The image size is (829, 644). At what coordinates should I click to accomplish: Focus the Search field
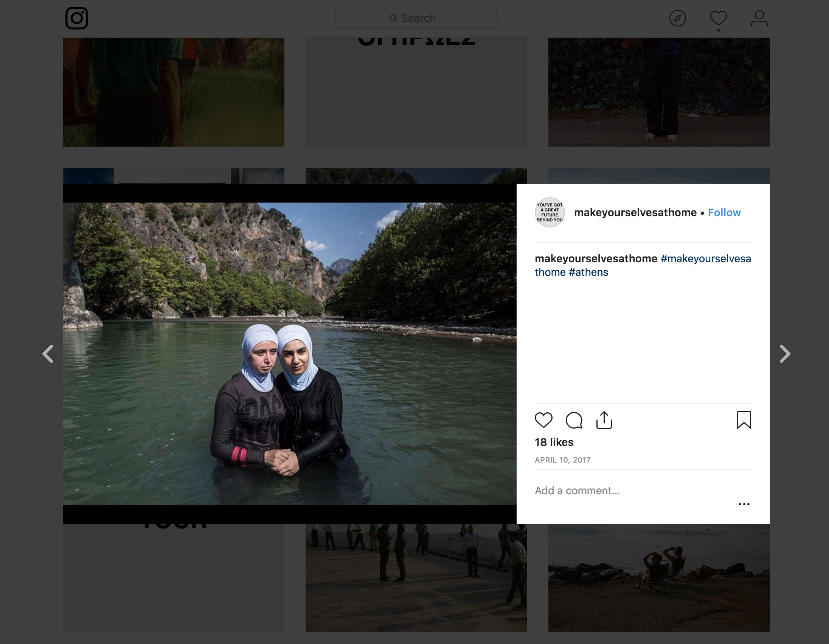click(416, 18)
